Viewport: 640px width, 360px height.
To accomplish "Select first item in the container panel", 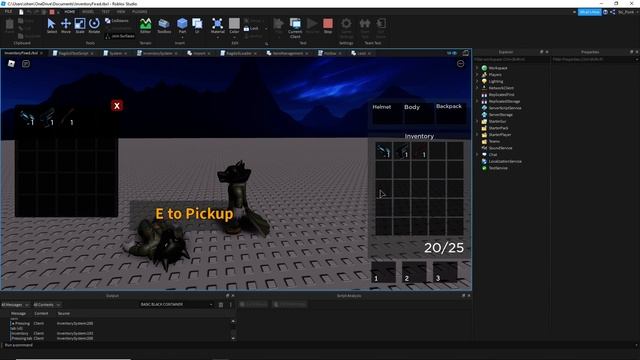I will (27, 118).
